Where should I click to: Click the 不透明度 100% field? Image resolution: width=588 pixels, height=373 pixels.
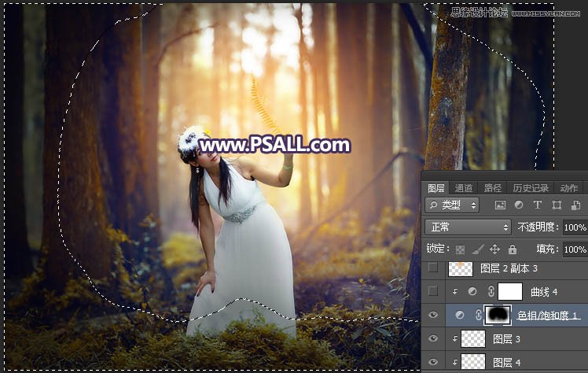pos(575,227)
